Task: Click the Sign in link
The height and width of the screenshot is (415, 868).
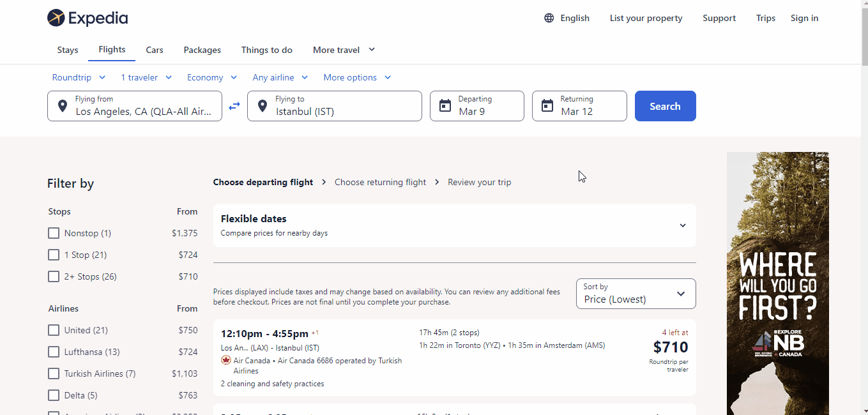Action: click(x=804, y=18)
